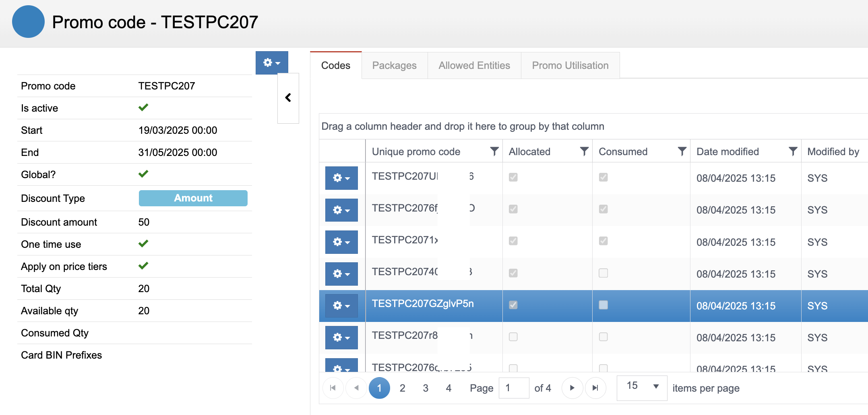Viewport: 868px width, 415px height.
Task: Click the Amount discount type badge
Action: coord(193,198)
